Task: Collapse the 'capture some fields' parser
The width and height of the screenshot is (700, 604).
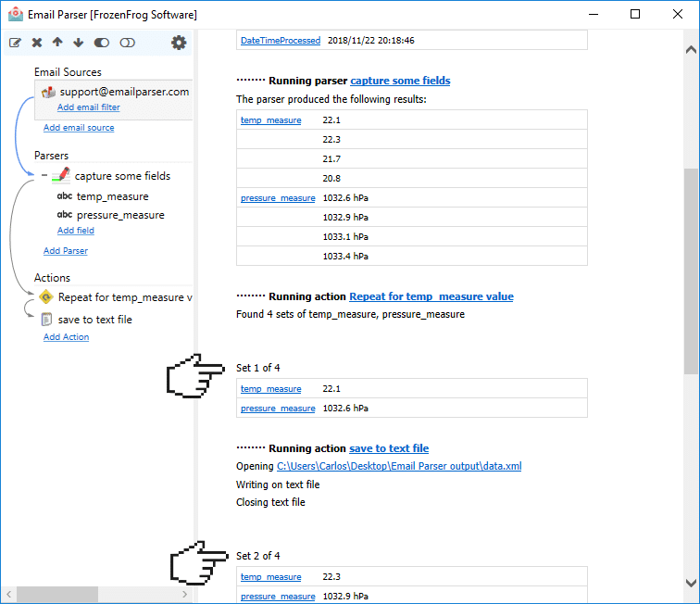Action: coord(44,175)
